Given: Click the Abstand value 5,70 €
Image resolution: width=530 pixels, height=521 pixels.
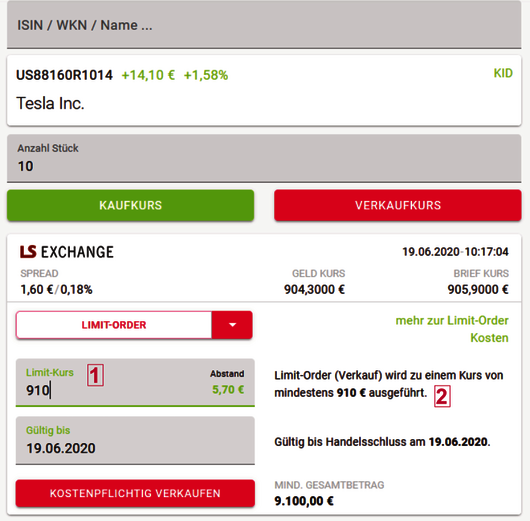Looking at the screenshot, I should click(x=228, y=389).
